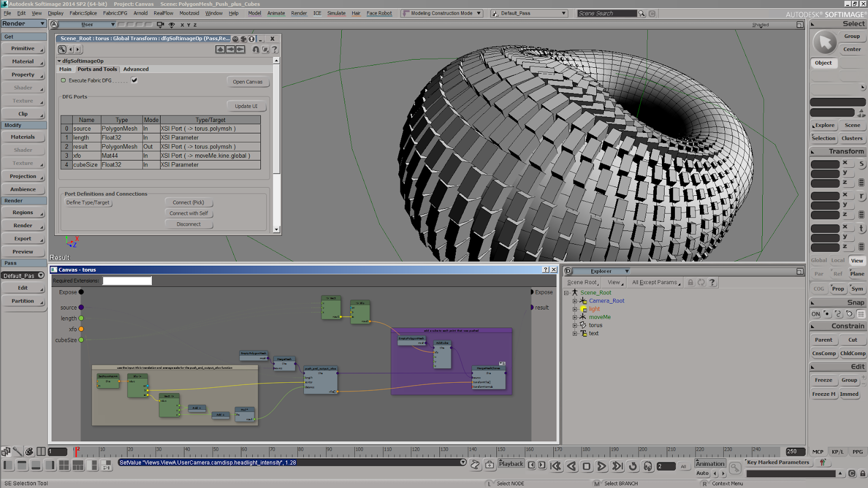Toggle the Auto key button
Image resolution: width=868 pixels, height=488 pixels.
click(x=703, y=473)
